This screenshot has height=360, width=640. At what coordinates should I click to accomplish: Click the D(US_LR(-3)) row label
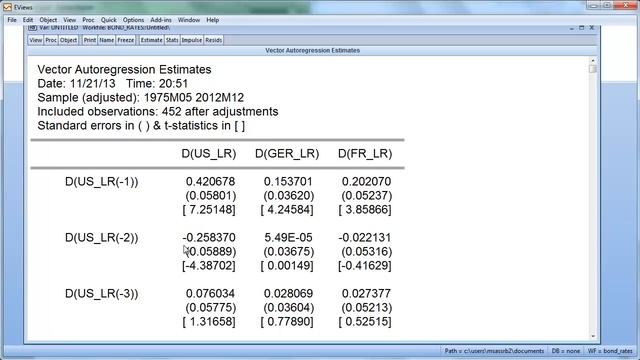[x=102, y=293]
